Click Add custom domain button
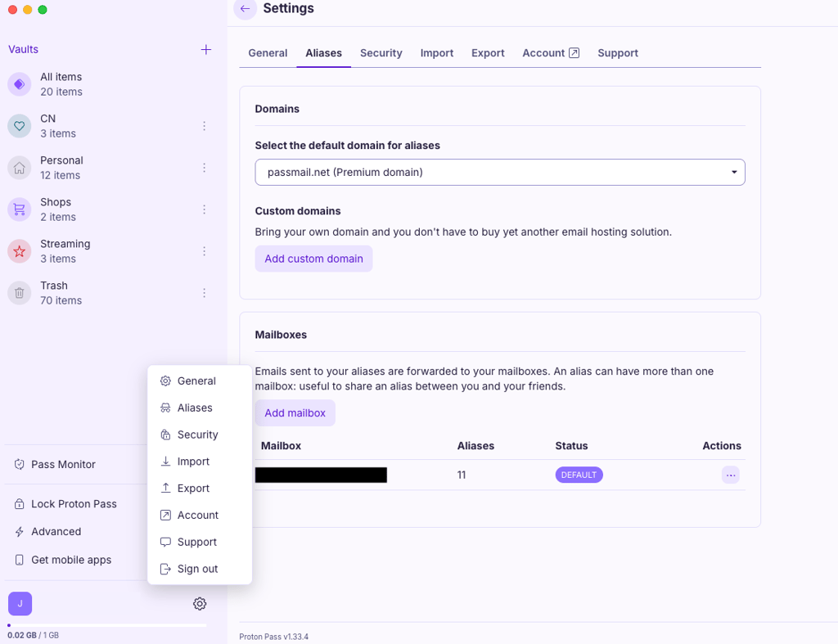This screenshot has width=838, height=644. 313,259
